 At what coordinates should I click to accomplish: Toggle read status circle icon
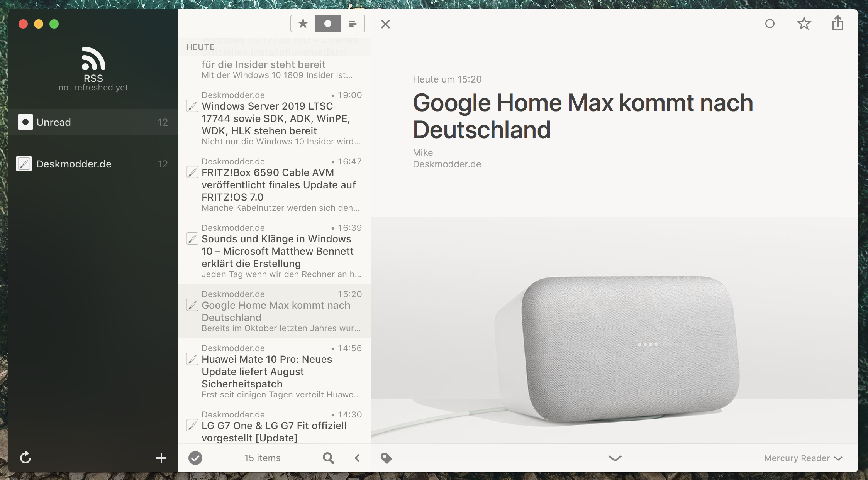(x=770, y=24)
